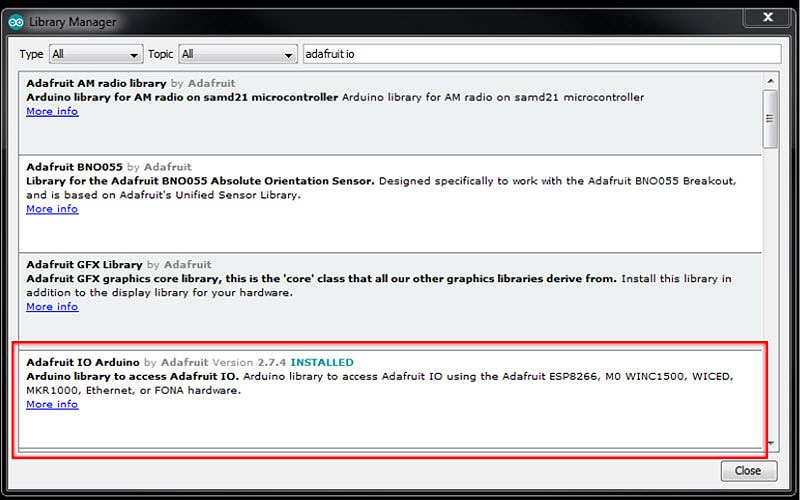
Task: Open More info link under Adafruit BNO055
Action: pyautogui.click(x=52, y=209)
